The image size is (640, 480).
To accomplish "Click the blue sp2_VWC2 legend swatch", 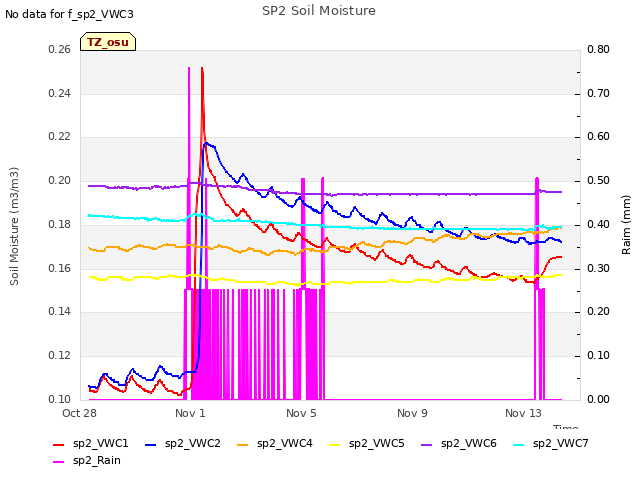I will click(151, 445).
